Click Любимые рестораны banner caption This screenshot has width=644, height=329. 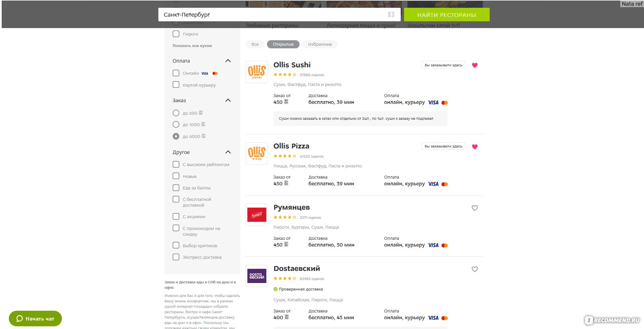click(x=272, y=25)
